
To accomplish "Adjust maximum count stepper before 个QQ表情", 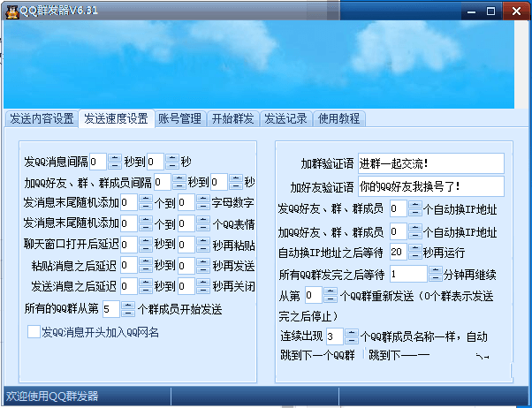I will [203, 223].
